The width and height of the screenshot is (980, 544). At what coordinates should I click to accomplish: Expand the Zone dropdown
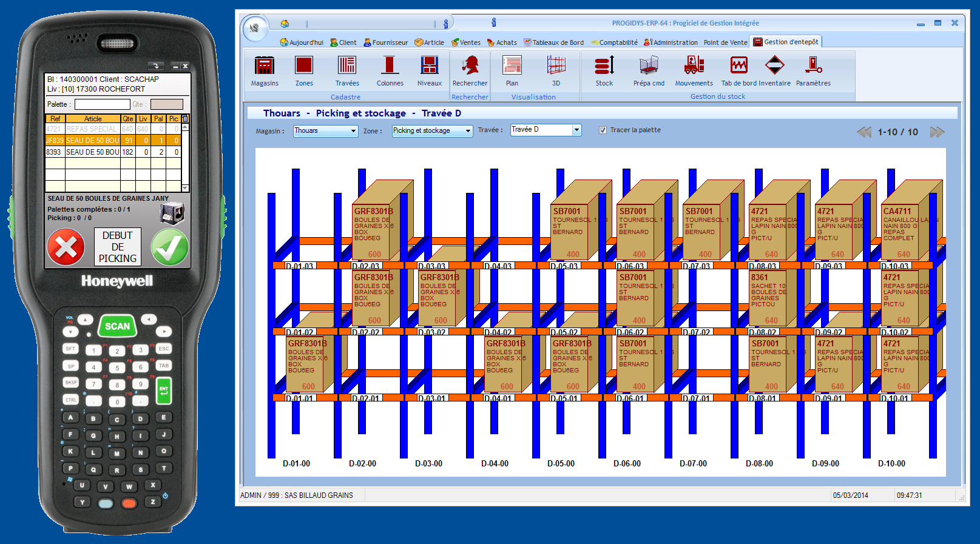coord(468,131)
